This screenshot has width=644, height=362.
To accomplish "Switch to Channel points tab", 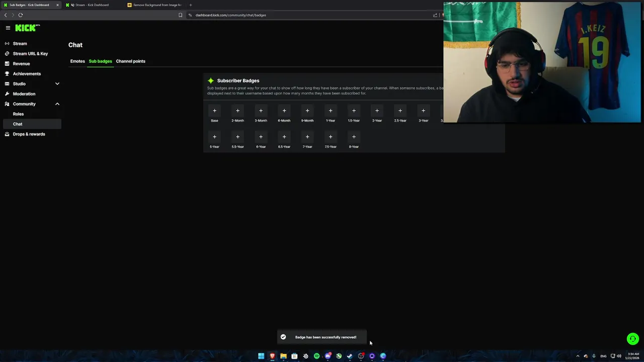I will [x=131, y=61].
